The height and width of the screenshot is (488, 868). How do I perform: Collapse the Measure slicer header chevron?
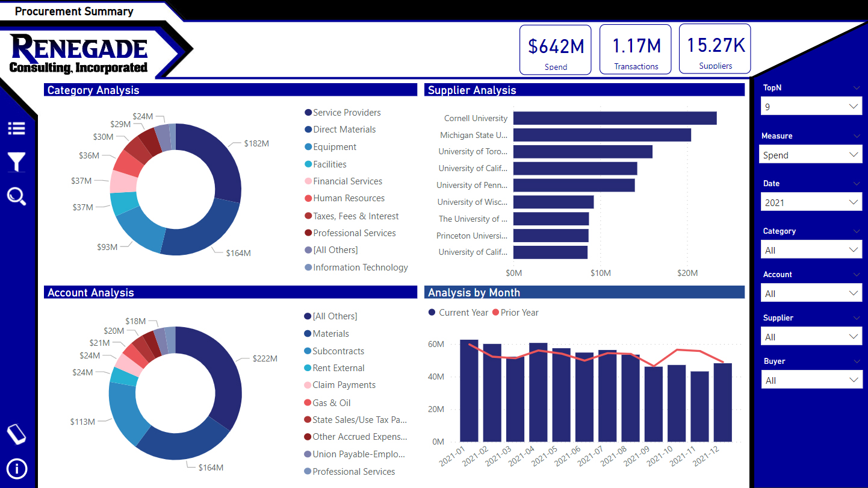[x=857, y=136]
